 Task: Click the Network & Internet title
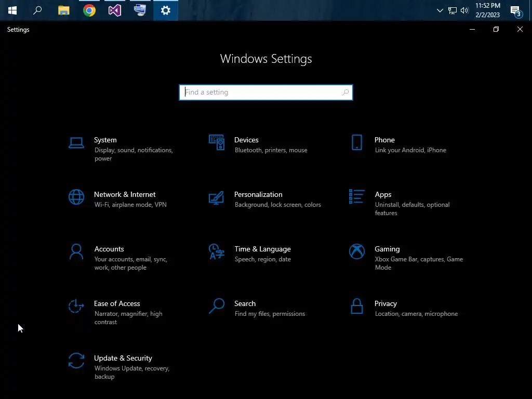click(x=125, y=194)
